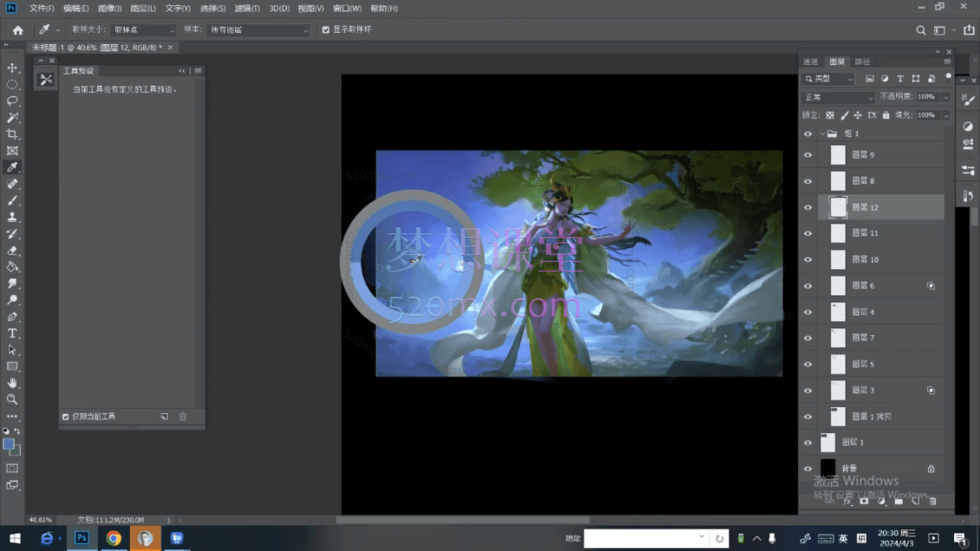980x551 pixels.
Task: Select the Crop tool
Action: (12, 134)
